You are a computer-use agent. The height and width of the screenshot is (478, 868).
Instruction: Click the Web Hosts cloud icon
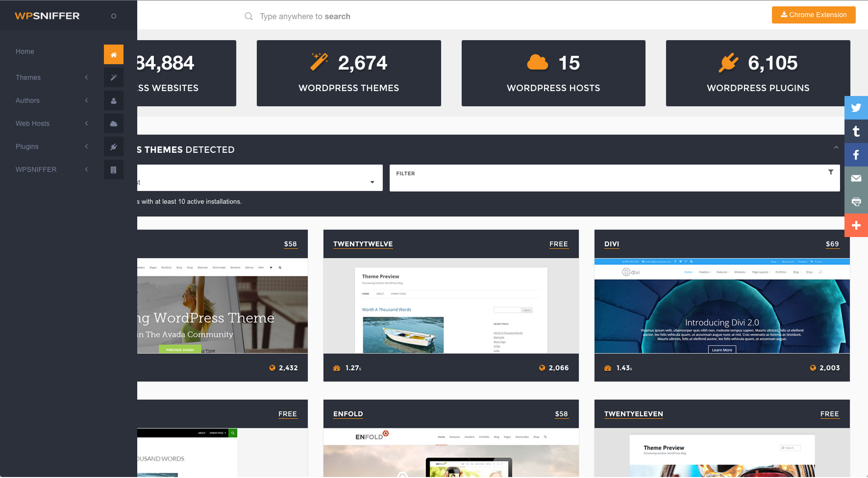click(114, 123)
